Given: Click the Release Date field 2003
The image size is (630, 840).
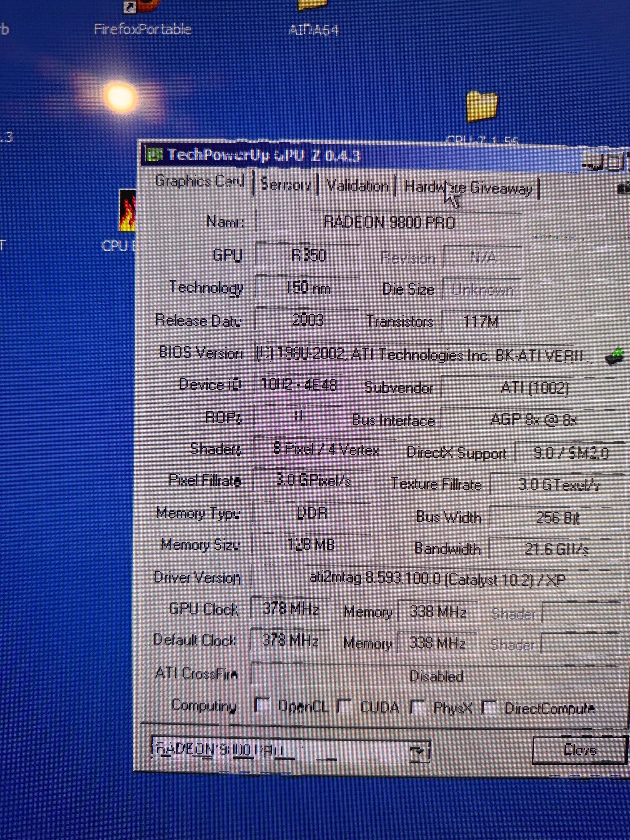Looking at the screenshot, I should pyautogui.click(x=307, y=320).
